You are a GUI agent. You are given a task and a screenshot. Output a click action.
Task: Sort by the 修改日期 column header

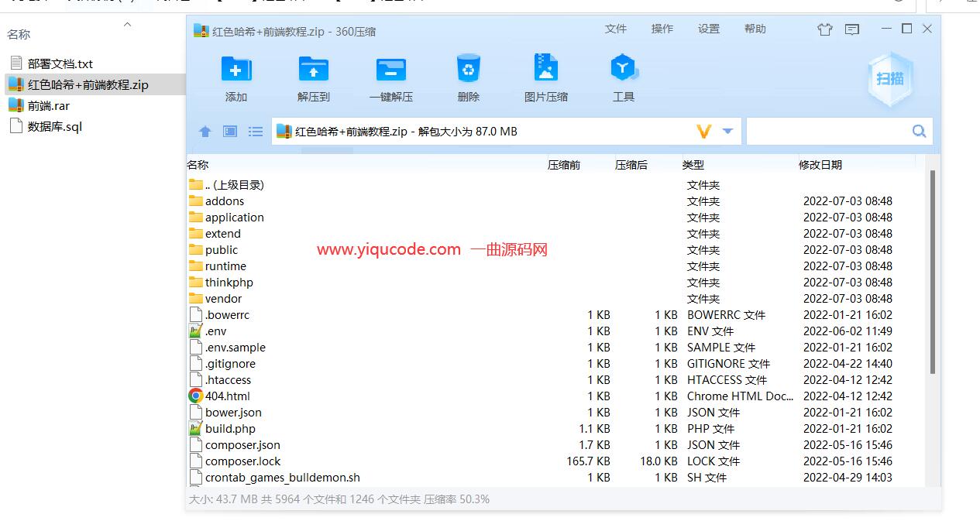coord(820,165)
